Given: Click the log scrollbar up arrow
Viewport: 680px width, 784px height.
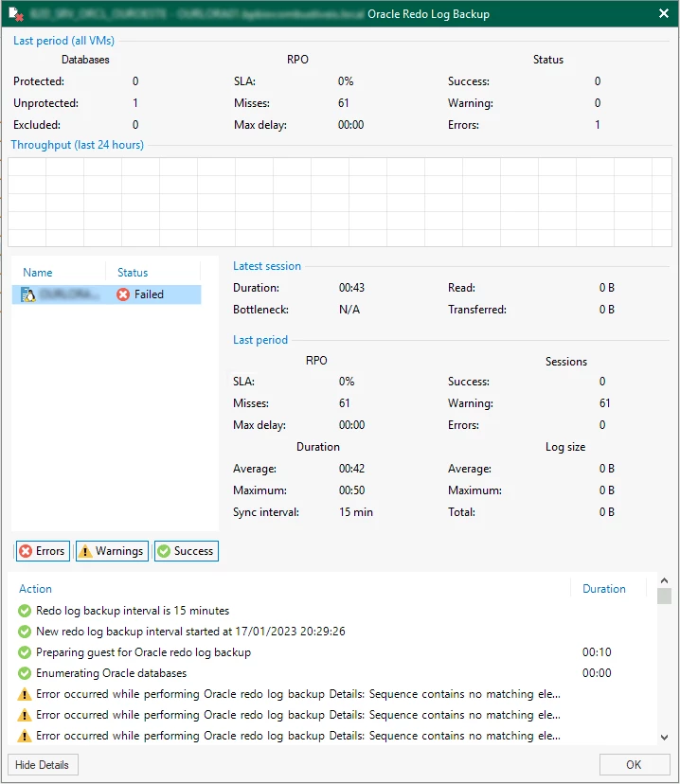Looking at the screenshot, I should coord(664,580).
